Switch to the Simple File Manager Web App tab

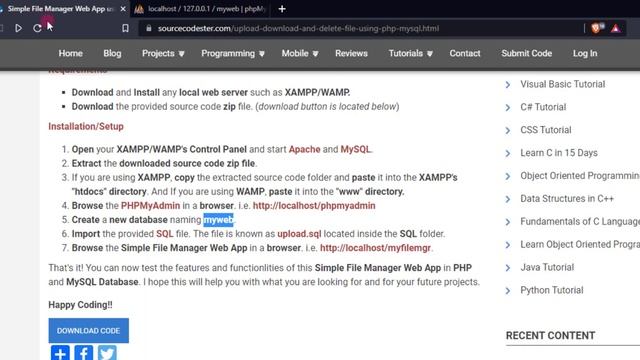[x=61, y=9]
